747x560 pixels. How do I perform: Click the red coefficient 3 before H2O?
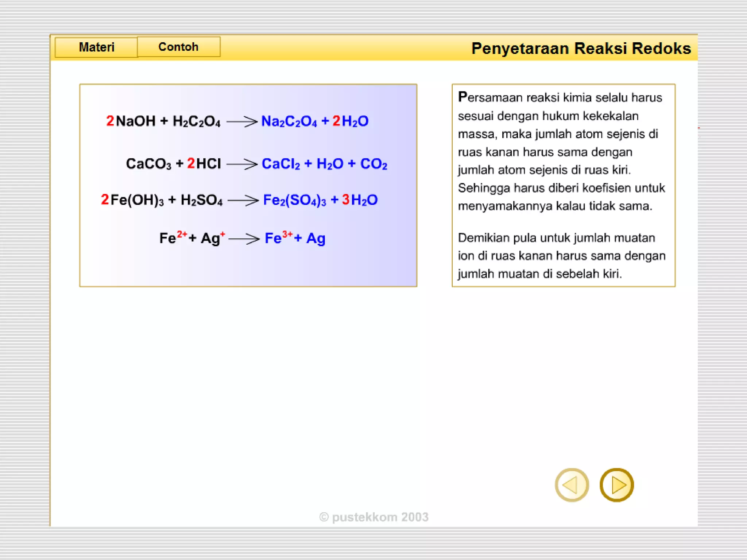click(x=345, y=200)
